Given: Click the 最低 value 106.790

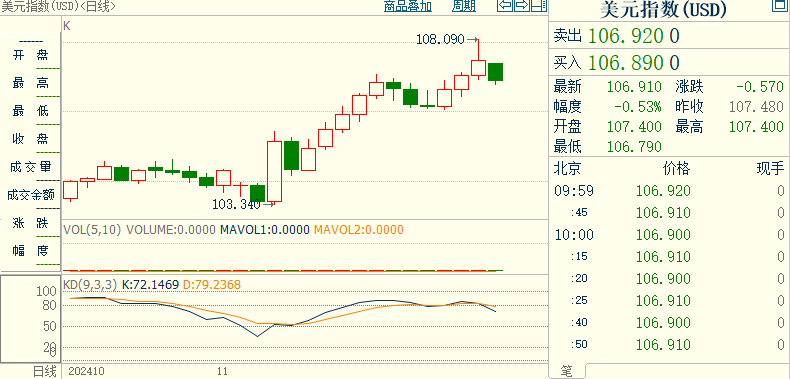Looking at the screenshot, I should click(x=634, y=147).
